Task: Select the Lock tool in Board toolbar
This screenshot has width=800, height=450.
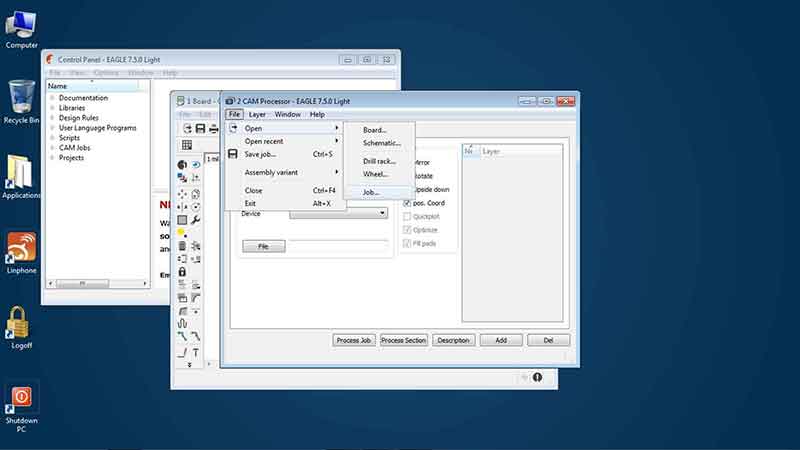Action: (182, 272)
